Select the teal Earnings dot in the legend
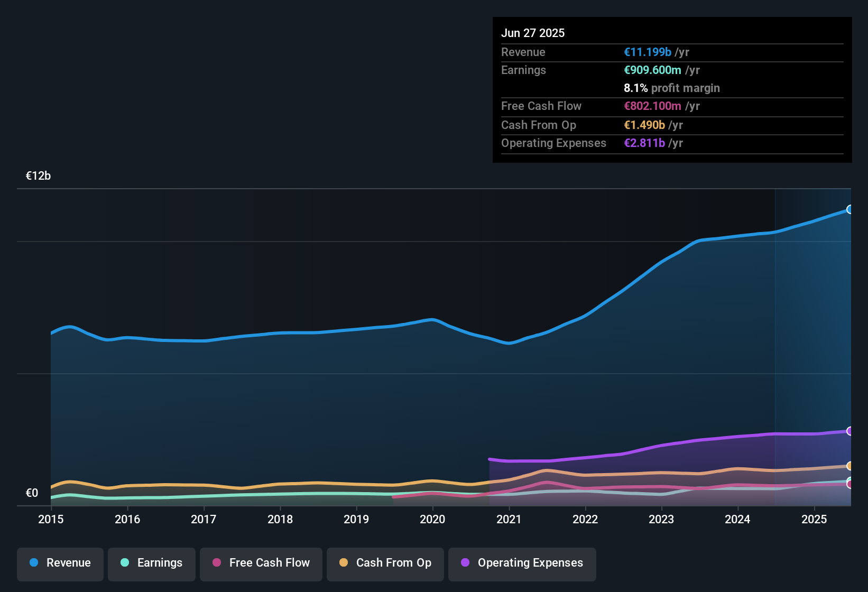 [125, 563]
